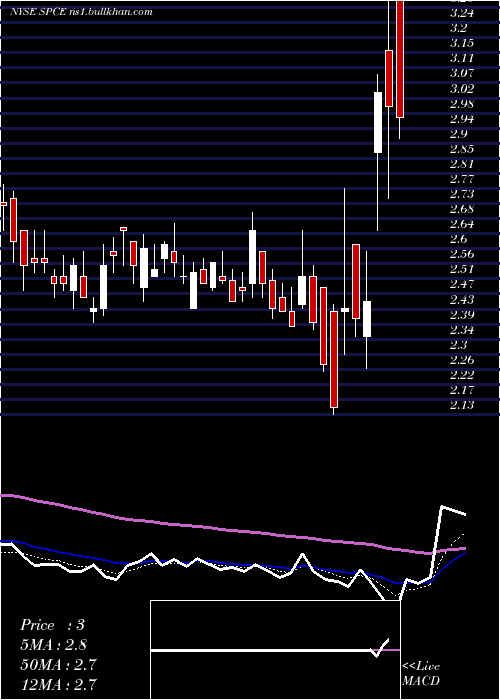This screenshot has height=700, width=500.
Task: Click the 2.39 price axis label
Action: 461,315
